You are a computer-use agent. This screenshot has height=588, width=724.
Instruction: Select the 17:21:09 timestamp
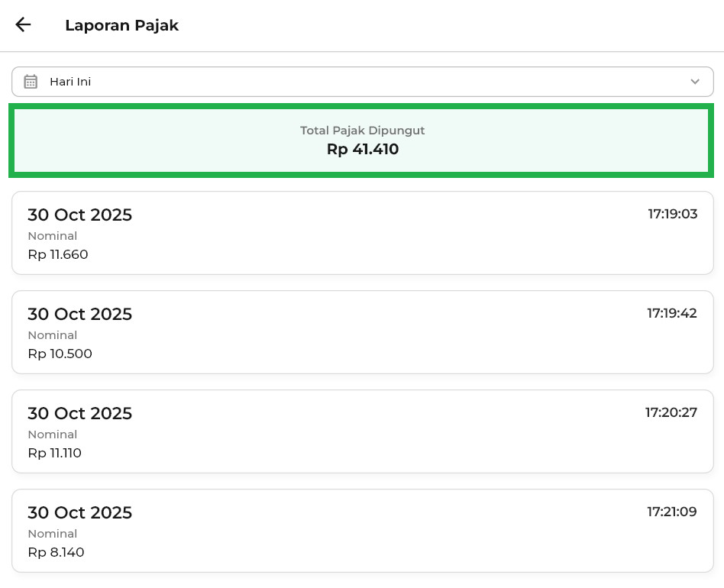click(x=672, y=512)
